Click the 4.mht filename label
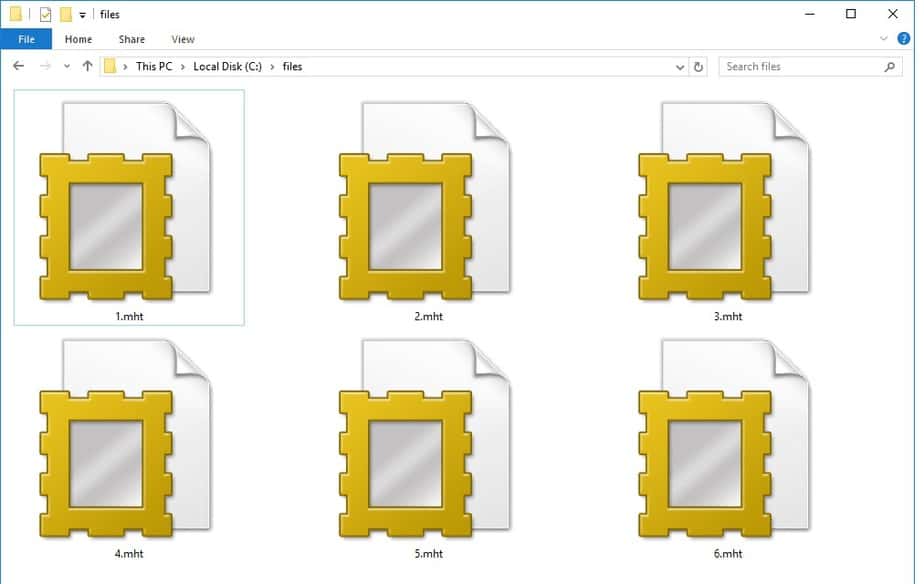This screenshot has height=584, width=924. (129, 553)
